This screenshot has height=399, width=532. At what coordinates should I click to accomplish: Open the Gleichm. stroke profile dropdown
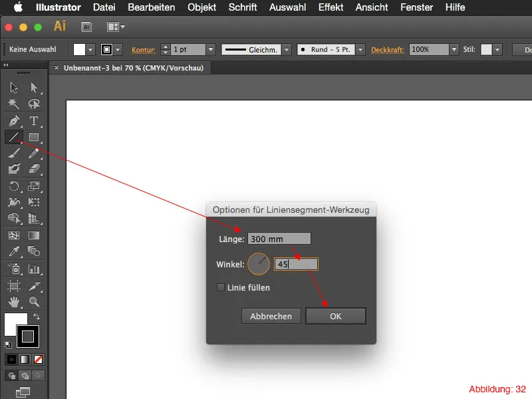[x=287, y=49]
